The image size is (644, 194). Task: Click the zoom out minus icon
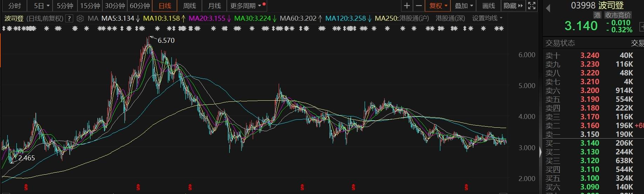tap(419, 6)
